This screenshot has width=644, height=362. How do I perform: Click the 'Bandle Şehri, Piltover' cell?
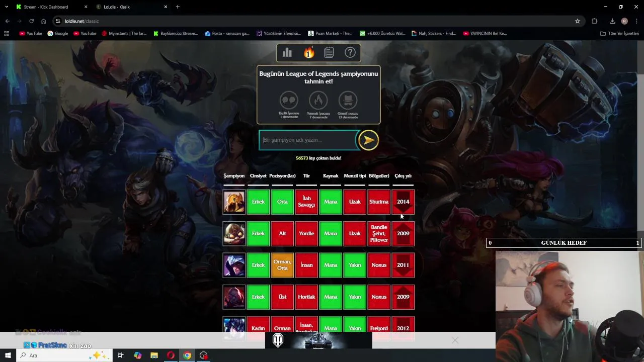click(379, 234)
